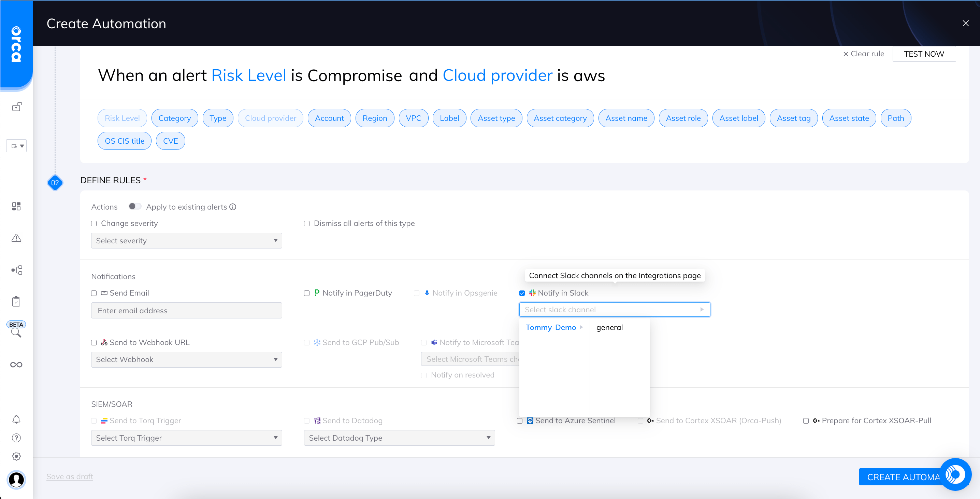Open the Select Webhook dropdown
Image resolution: width=980 pixels, height=499 pixels.
(186, 359)
